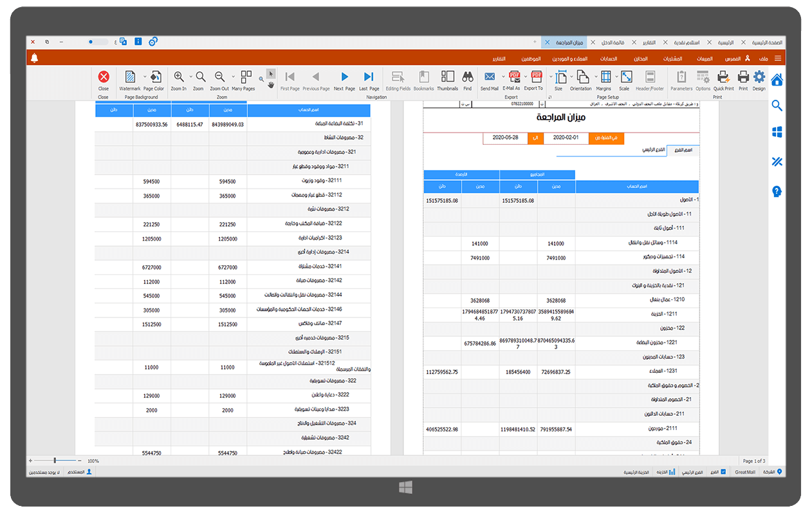Viewport: 812px width, 513px height.
Task: Click the Find binoculars icon
Action: click(x=467, y=79)
